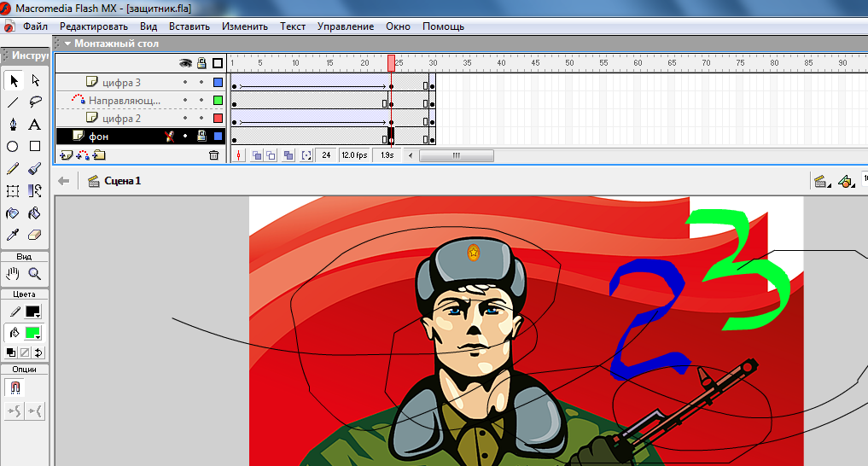Click the Center Frame button

click(x=239, y=155)
